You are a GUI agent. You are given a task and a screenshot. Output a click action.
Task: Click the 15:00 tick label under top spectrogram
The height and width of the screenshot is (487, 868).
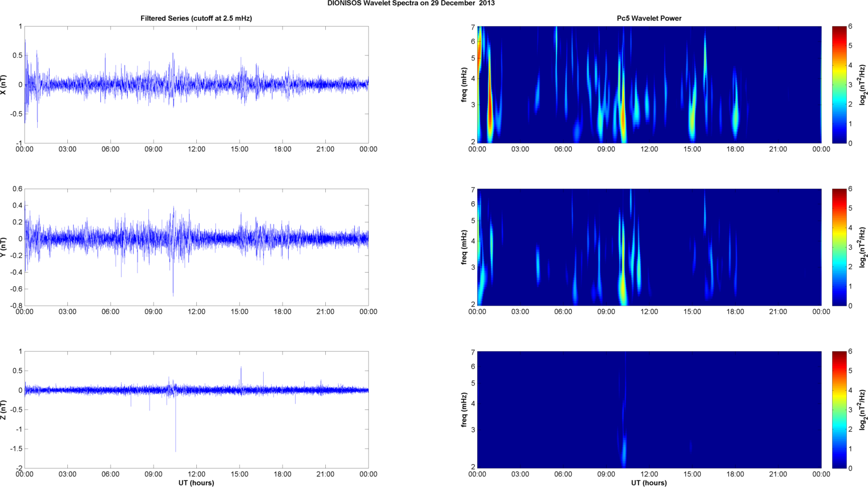tap(692, 149)
